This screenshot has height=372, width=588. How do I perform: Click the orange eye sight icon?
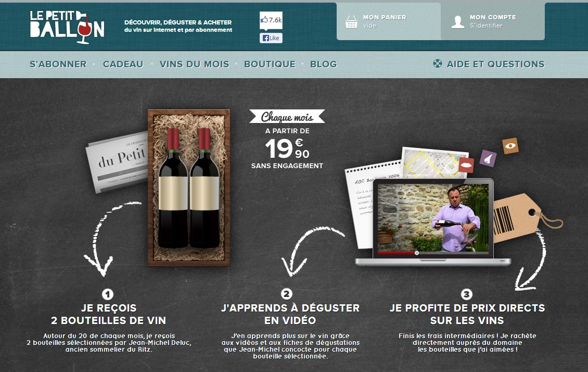point(510,146)
